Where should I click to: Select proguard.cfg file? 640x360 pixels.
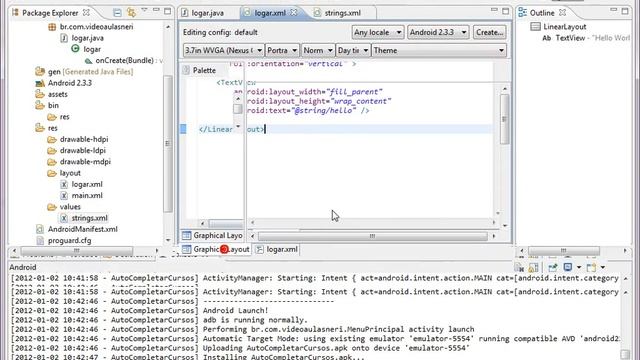69,240
